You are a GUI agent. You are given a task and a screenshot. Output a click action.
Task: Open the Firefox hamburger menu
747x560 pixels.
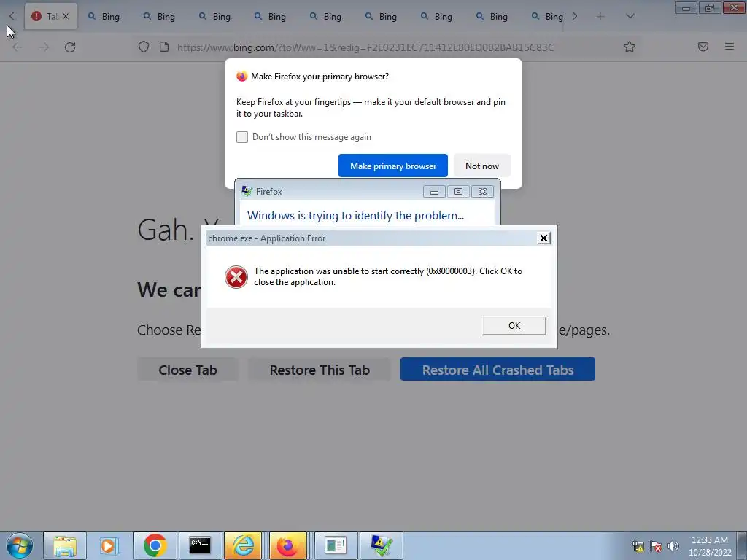click(x=729, y=47)
